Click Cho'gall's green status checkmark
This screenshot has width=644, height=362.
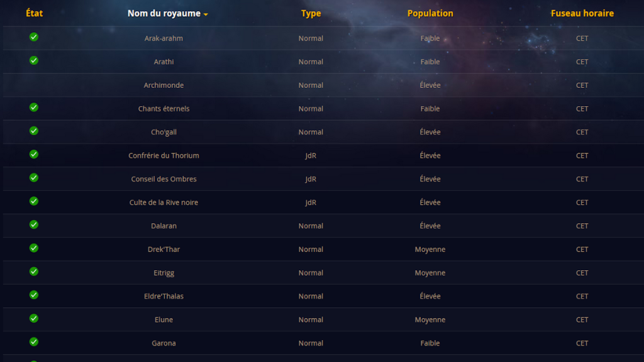coord(34,131)
